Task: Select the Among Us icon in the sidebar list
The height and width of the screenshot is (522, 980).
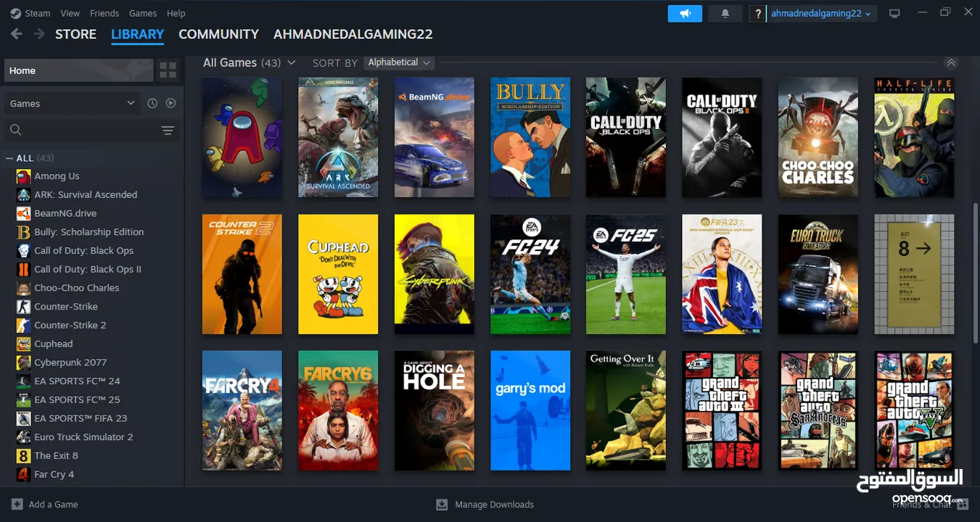Action: click(x=23, y=176)
